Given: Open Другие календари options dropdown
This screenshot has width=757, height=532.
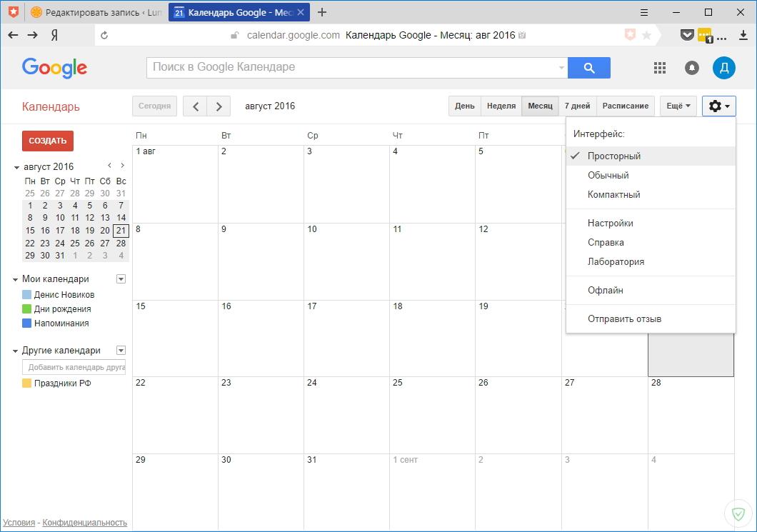Looking at the screenshot, I should (x=121, y=351).
